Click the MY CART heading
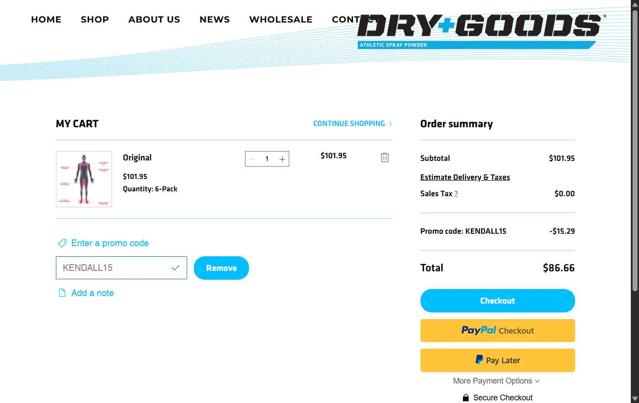The image size is (639, 403). click(x=77, y=124)
